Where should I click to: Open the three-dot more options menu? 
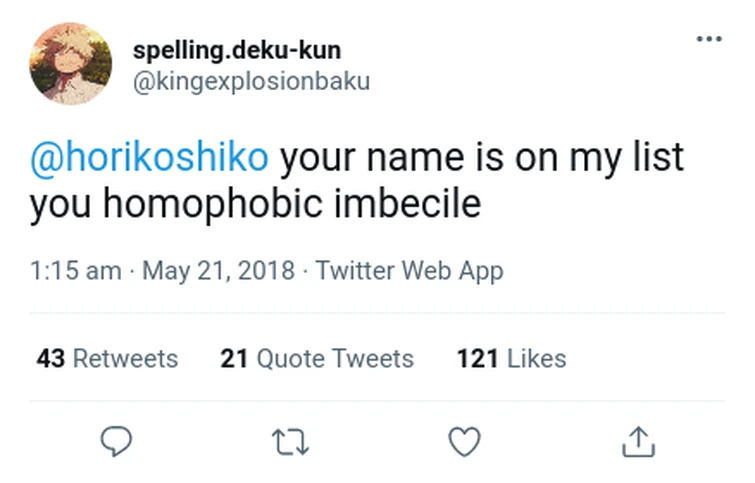[708, 39]
